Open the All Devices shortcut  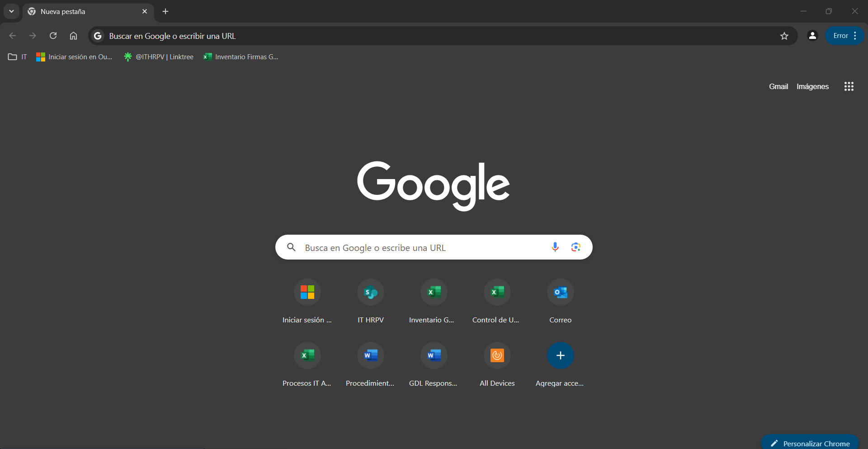tap(497, 365)
